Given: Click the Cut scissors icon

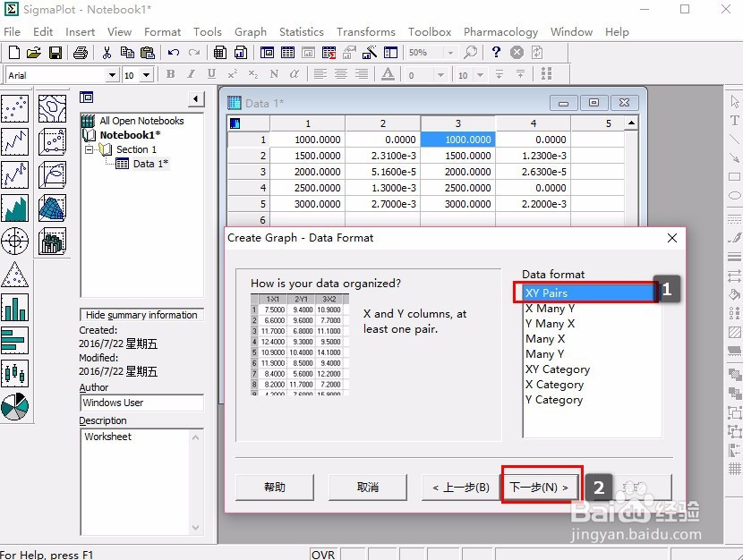Looking at the screenshot, I should point(107,53).
